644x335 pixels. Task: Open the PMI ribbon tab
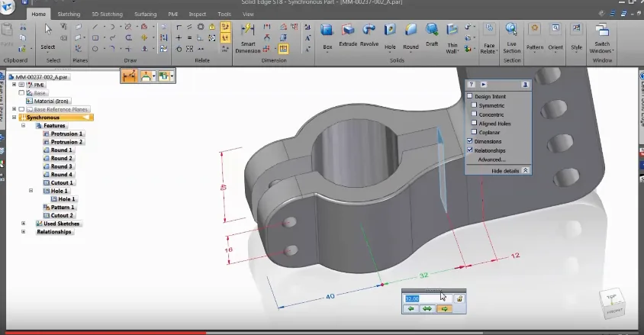173,14
